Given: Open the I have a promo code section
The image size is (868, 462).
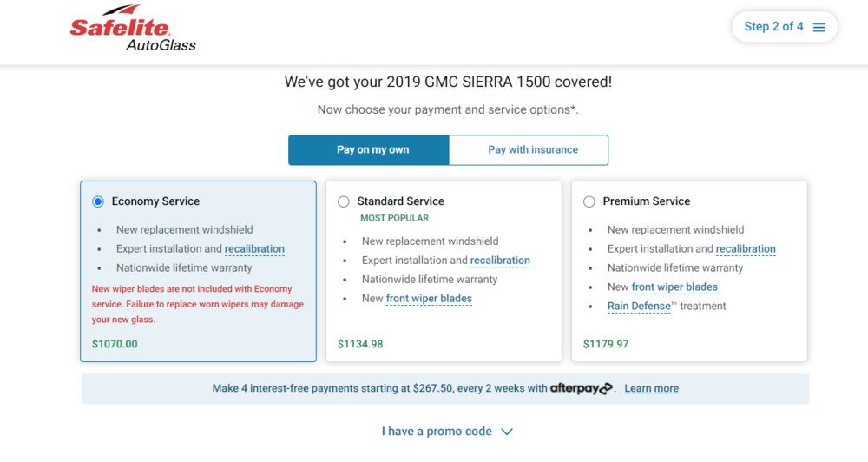Looking at the screenshot, I should click(437, 432).
